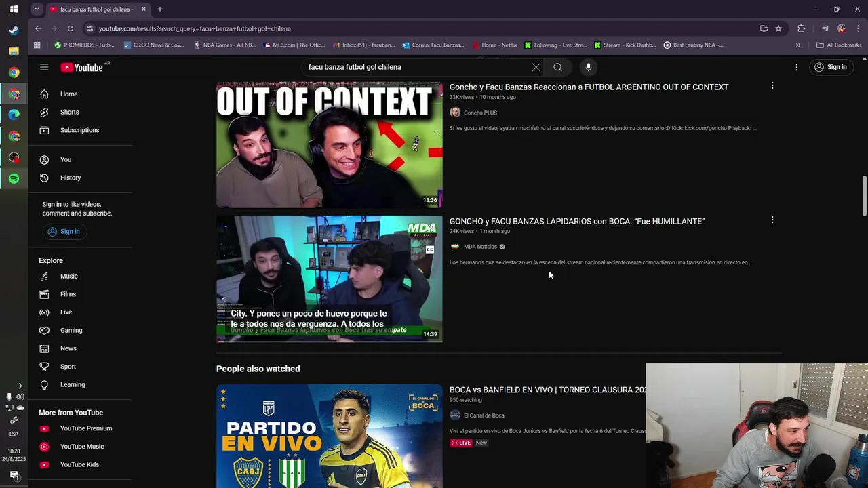Open CS:GO News bookmark
868x488 pixels.
(154, 45)
